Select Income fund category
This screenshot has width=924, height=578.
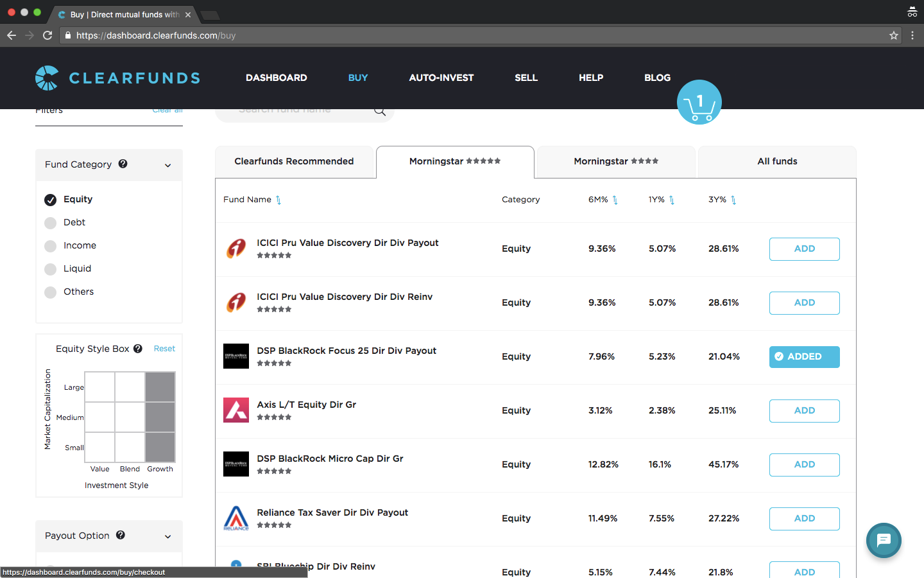(50, 246)
